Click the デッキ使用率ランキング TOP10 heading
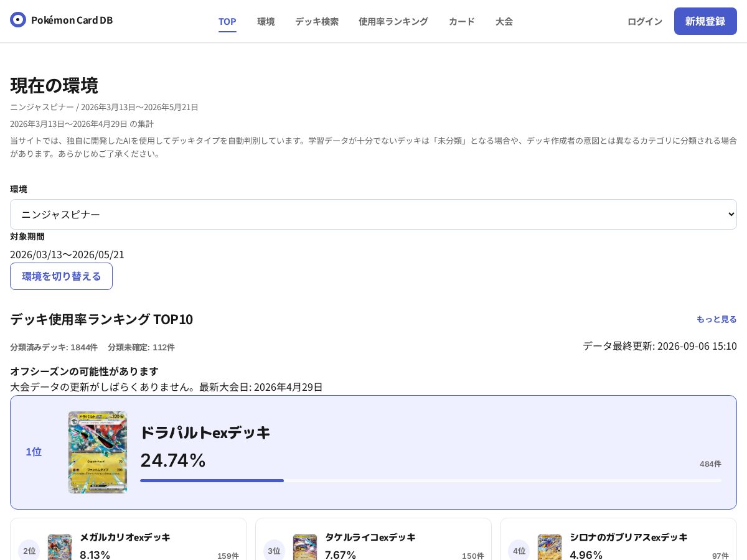The width and height of the screenshot is (747, 560). [x=101, y=319]
